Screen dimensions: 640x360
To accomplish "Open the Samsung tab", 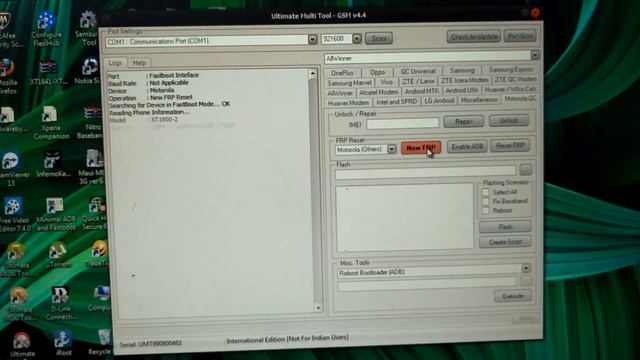I will pyautogui.click(x=462, y=70).
